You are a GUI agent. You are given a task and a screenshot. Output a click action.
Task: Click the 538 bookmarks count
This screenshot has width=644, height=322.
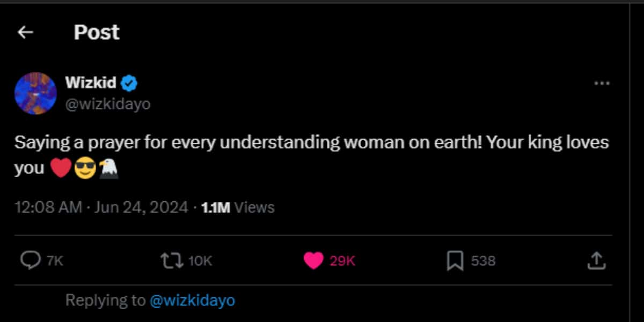(x=483, y=261)
